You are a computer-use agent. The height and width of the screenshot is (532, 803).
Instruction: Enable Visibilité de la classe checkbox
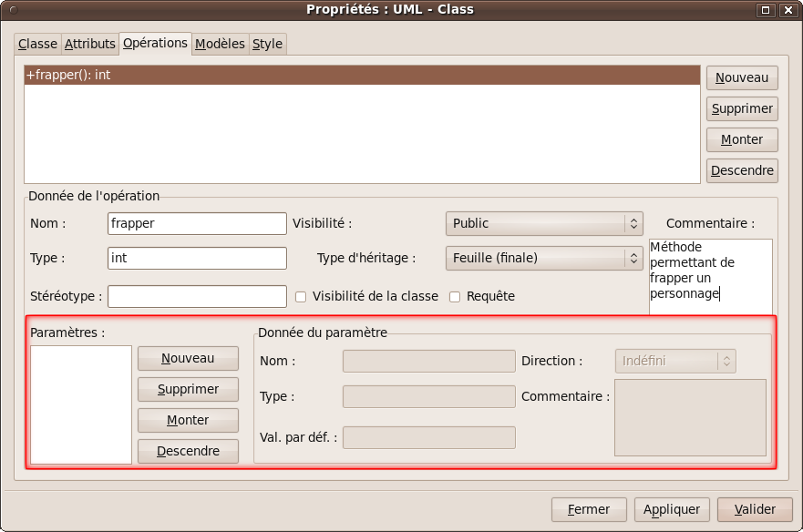301,297
